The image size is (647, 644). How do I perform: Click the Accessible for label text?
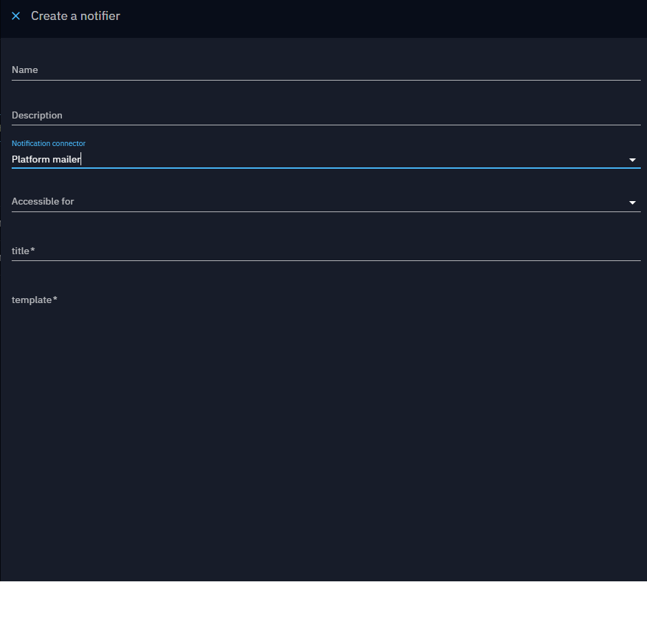[x=43, y=202]
